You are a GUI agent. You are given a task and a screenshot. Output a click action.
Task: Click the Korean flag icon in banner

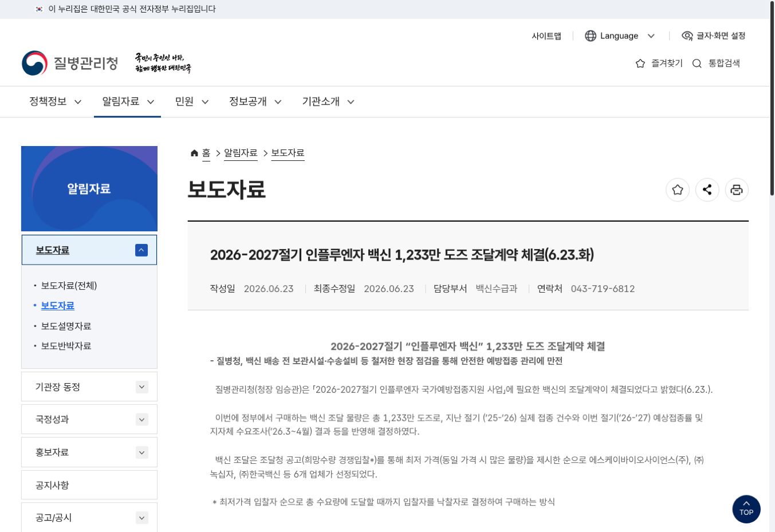[x=39, y=9]
